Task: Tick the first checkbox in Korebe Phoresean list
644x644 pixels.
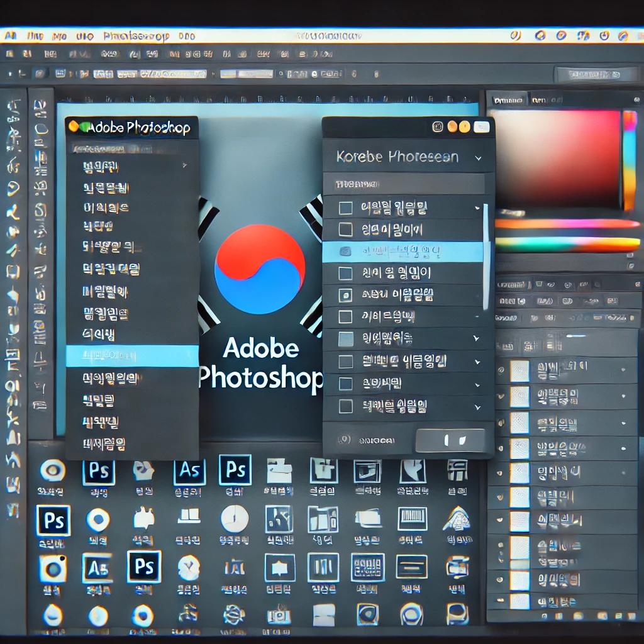Action: pos(345,208)
